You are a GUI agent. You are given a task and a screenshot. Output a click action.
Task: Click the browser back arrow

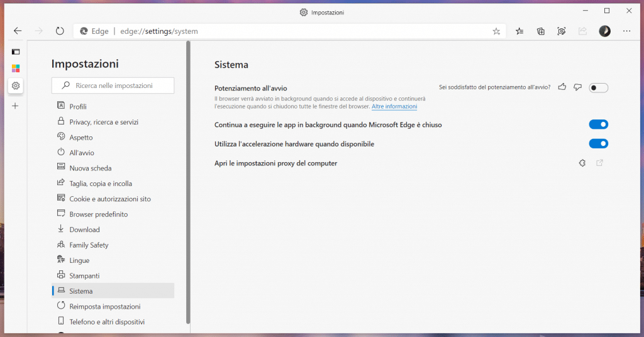coord(18,31)
